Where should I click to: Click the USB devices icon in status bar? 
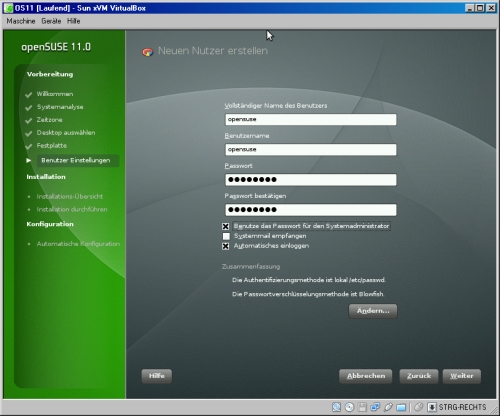[x=388, y=407]
